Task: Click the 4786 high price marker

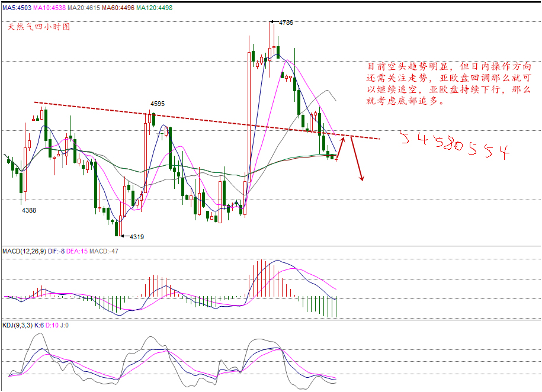Action: coord(286,23)
